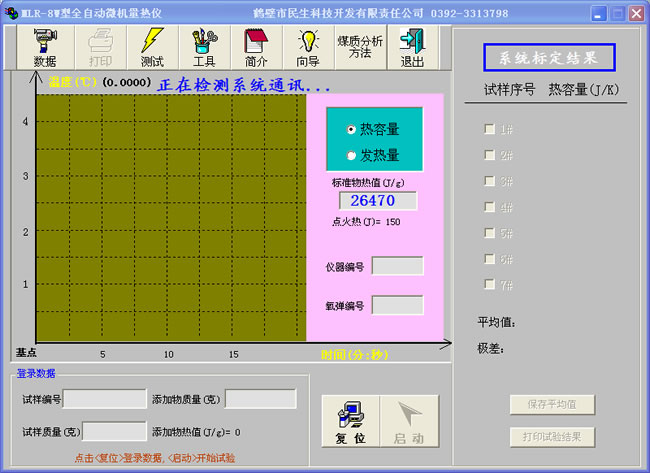Check the 4# sample checkbox
The width and height of the screenshot is (650, 473).
click(489, 207)
